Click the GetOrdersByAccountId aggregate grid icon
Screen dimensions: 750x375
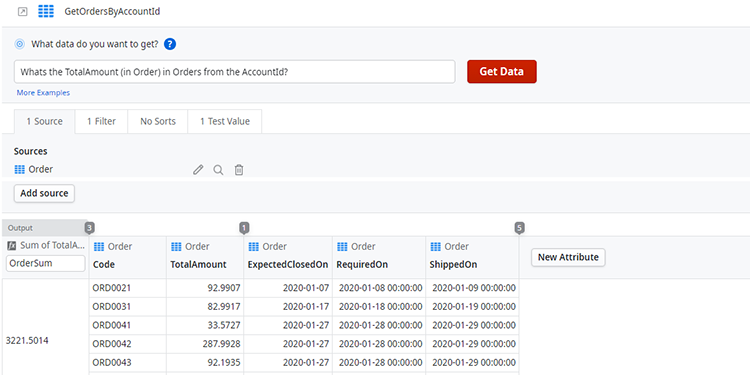coord(46,11)
